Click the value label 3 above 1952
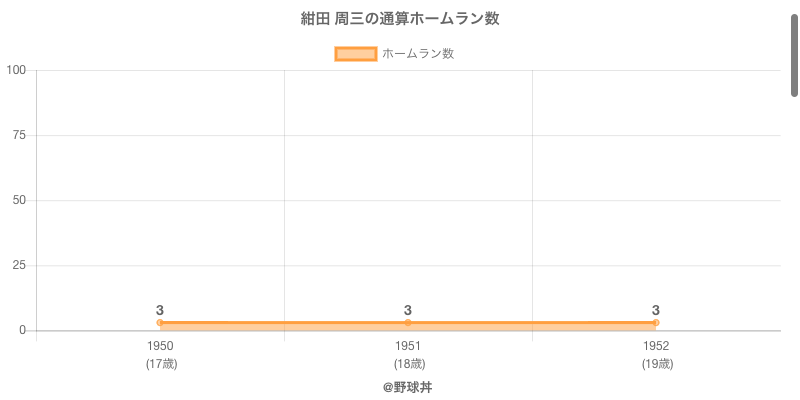The height and width of the screenshot is (400, 800). (656, 310)
